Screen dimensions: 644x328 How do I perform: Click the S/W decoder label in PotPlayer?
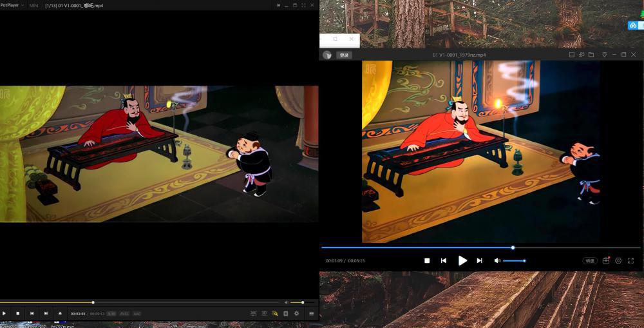(111, 314)
